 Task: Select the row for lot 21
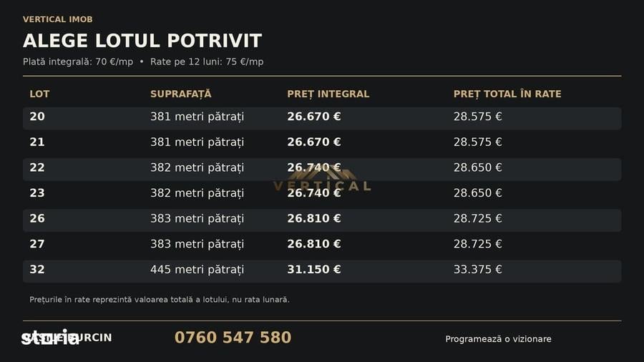point(322,144)
